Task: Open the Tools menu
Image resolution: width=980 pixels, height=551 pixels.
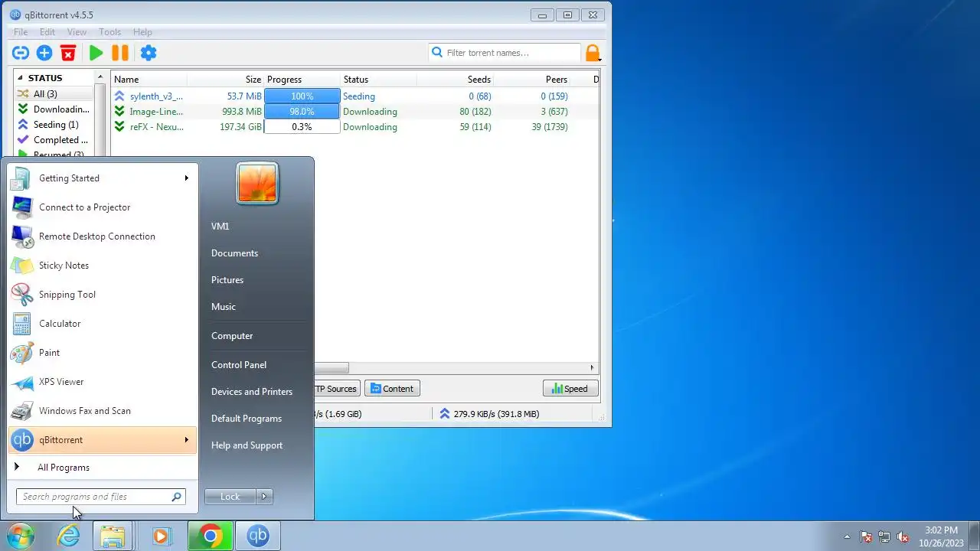Action: coord(109,32)
